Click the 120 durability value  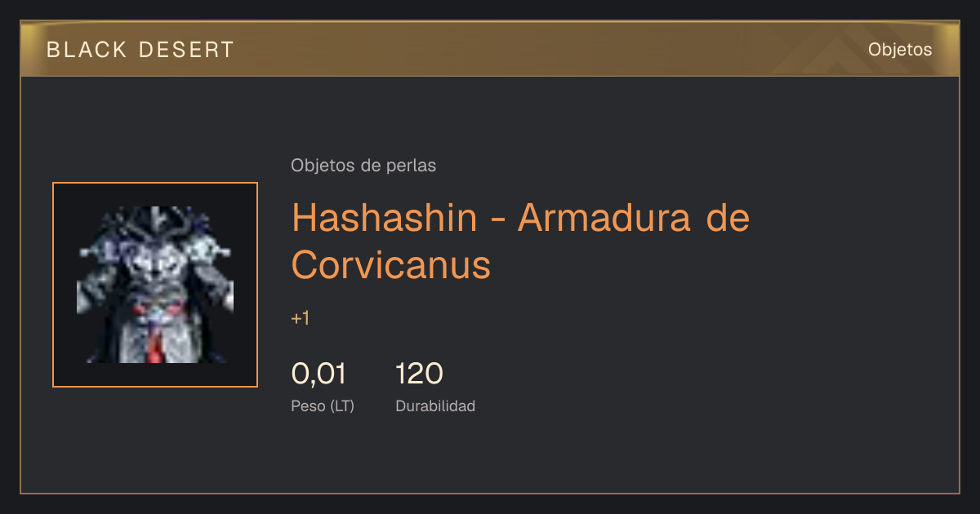419,374
